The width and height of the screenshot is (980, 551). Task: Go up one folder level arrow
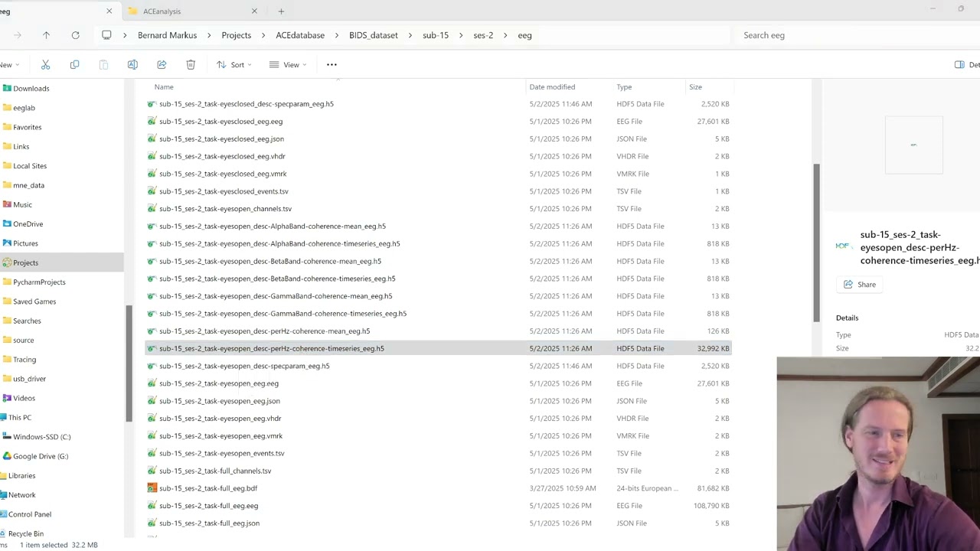click(x=46, y=35)
